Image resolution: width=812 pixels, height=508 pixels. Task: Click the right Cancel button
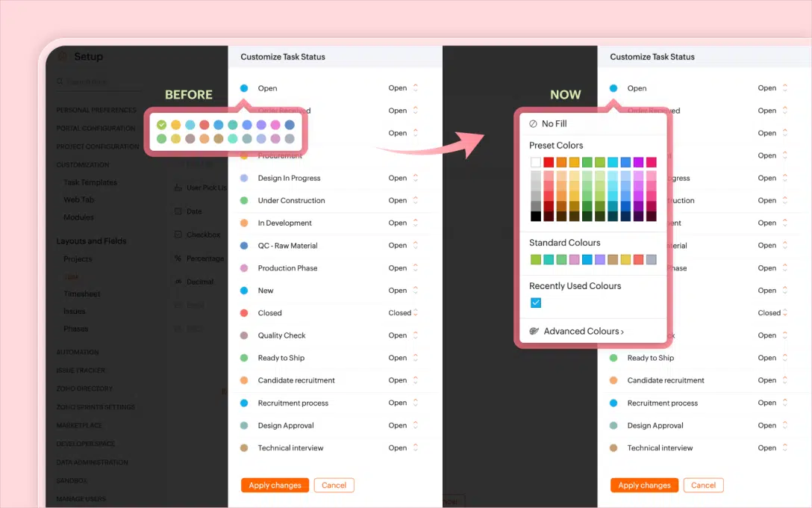(x=703, y=485)
